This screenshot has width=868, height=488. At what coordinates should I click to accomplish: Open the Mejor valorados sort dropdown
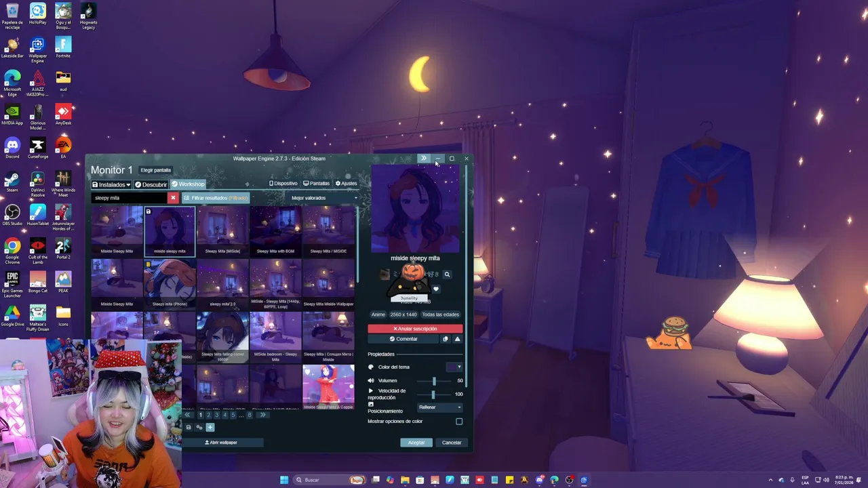coord(323,198)
